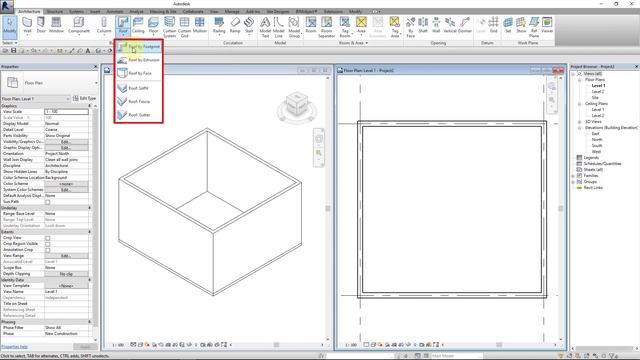Click the ViewCube in the 3D view
Screen dimensions: 640x360
[297, 104]
